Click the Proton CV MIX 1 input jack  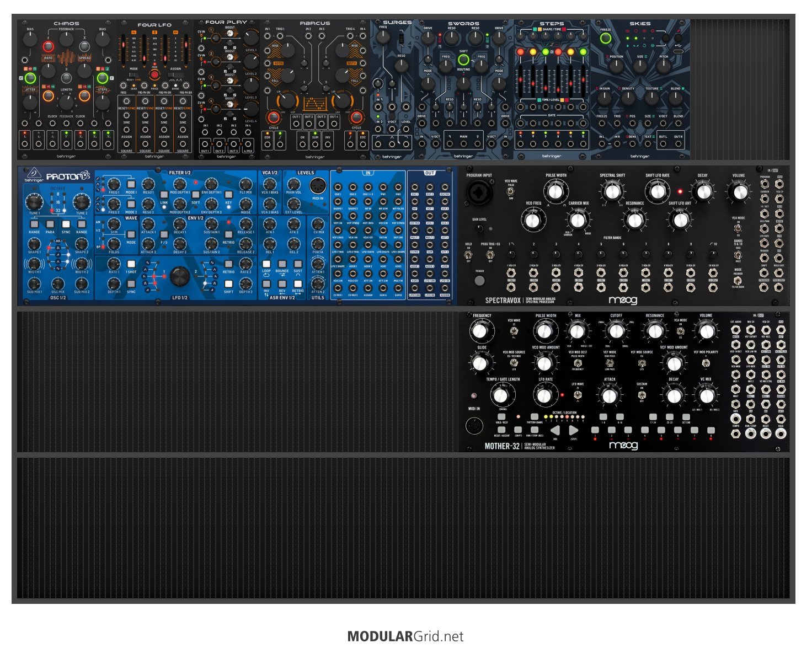pos(338,288)
